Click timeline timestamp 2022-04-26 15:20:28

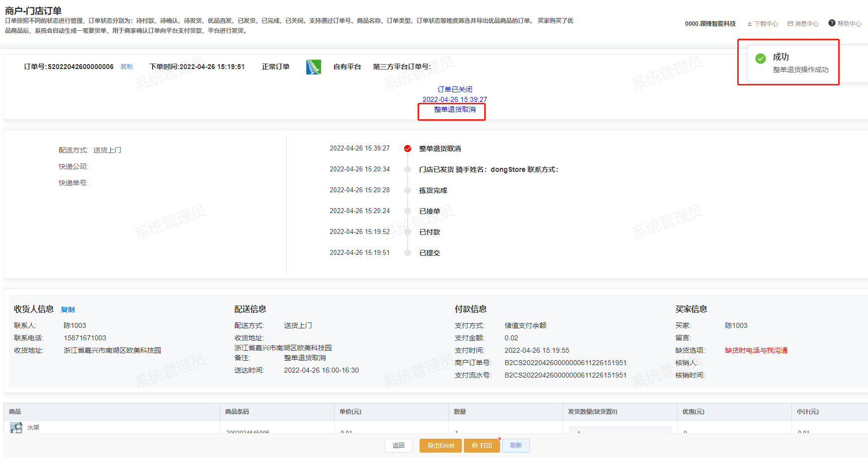coord(360,190)
